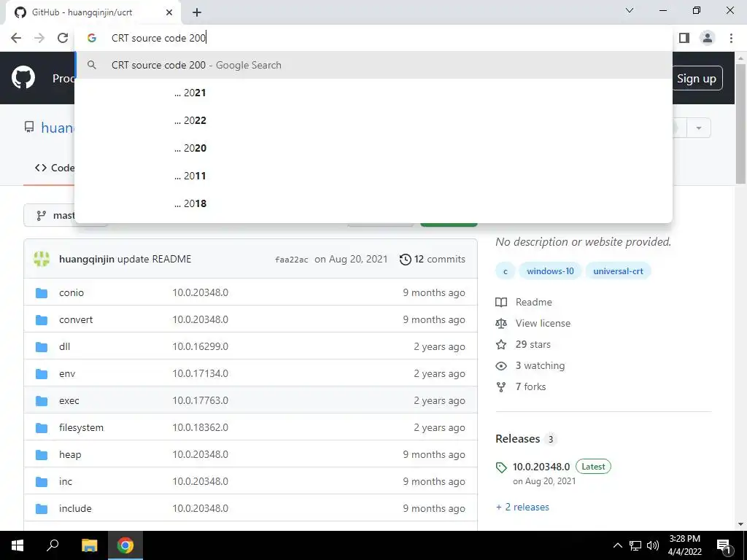This screenshot has width=747, height=560.
Task: Click the stars icon in About
Action: (501, 344)
